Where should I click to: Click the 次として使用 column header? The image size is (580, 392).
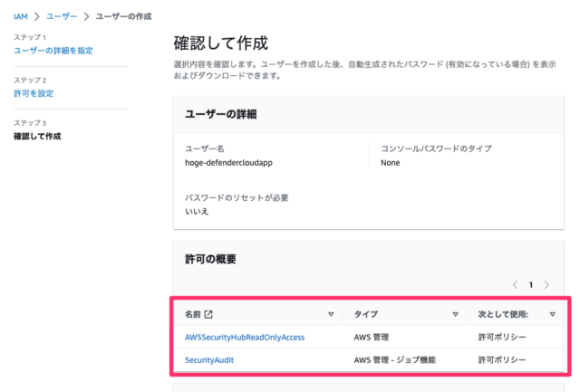[503, 314]
